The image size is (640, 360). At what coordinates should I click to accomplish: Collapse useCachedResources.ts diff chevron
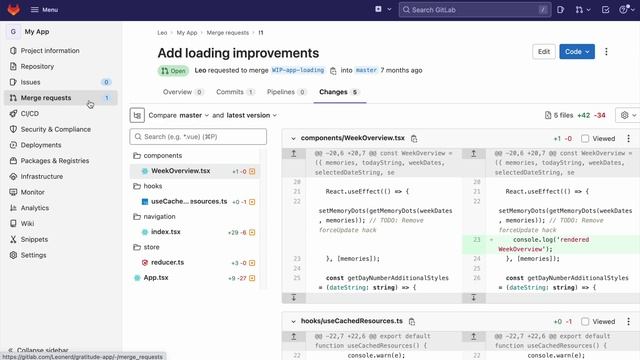pos(293,322)
